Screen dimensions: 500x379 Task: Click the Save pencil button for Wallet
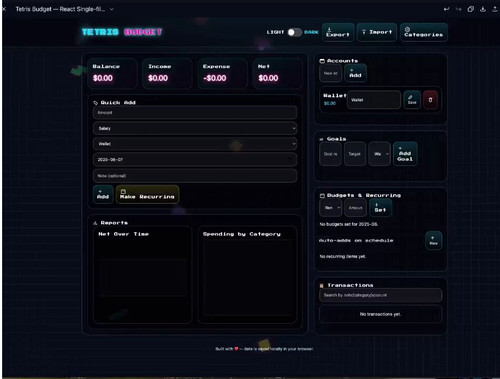pos(412,100)
